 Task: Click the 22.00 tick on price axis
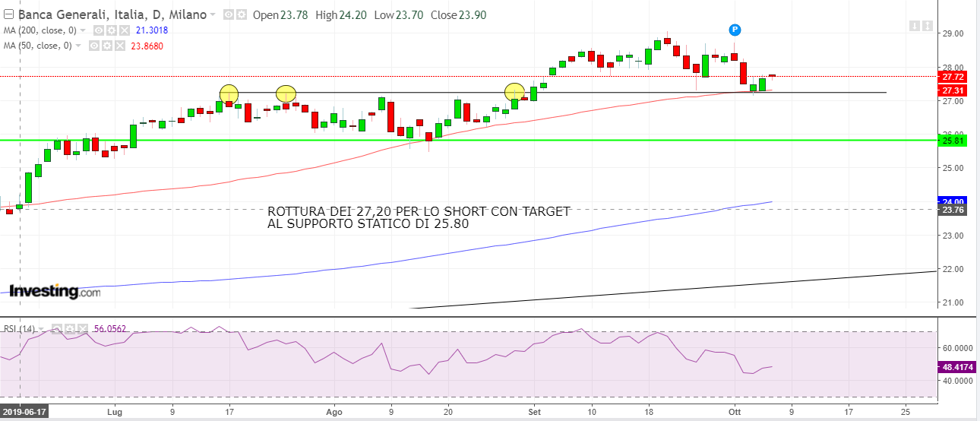click(953, 269)
